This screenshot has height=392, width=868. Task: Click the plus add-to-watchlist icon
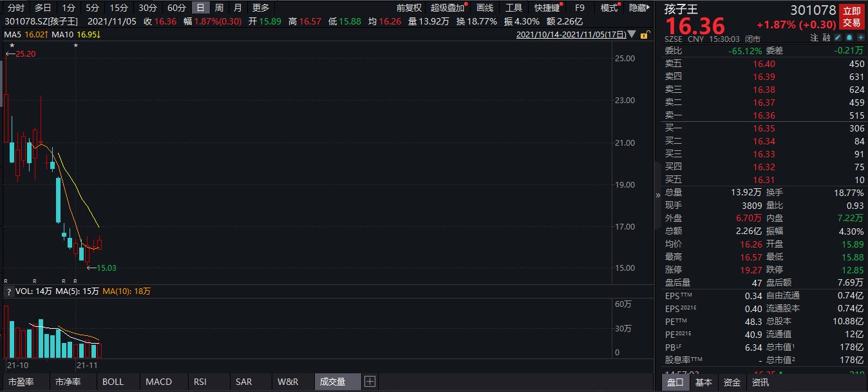[860, 38]
